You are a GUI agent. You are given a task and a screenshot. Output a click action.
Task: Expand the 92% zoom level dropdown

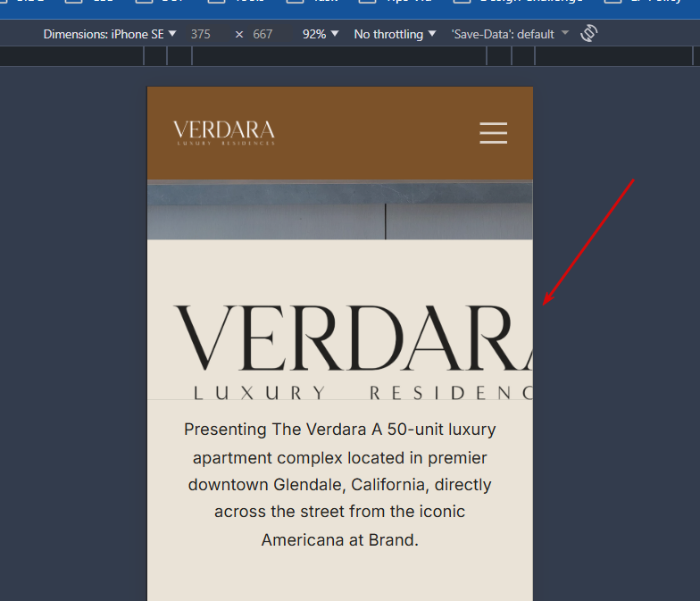pyautogui.click(x=321, y=34)
